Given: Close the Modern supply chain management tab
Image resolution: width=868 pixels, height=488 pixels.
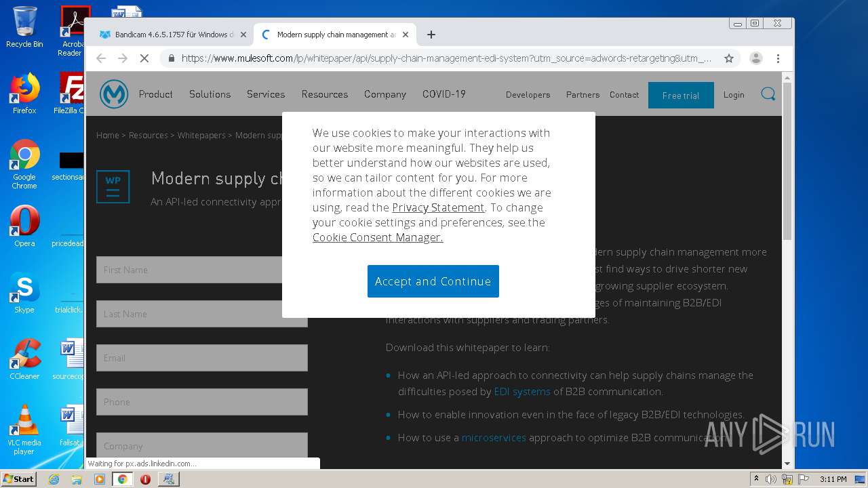Looking at the screenshot, I should [x=406, y=35].
